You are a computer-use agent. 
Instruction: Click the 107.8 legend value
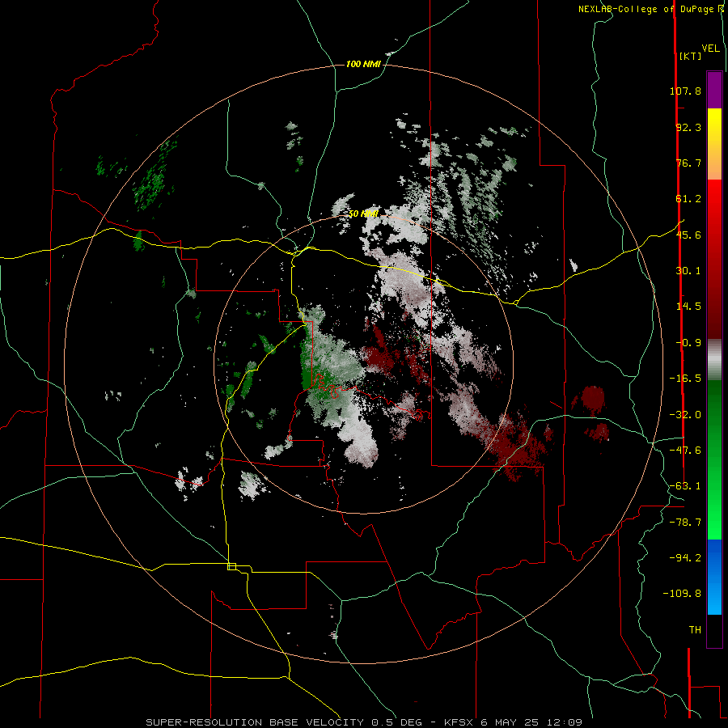point(685,91)
